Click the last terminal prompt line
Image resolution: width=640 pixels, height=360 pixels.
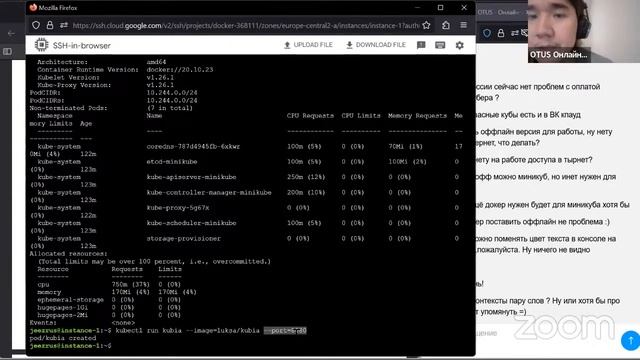tap(70, 346)
